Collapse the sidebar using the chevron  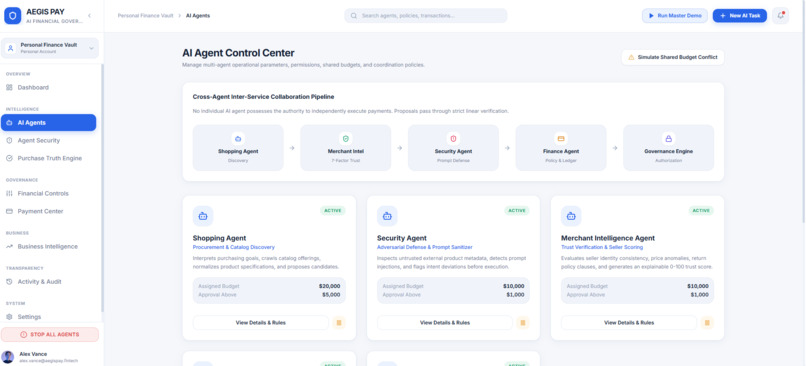89,15
